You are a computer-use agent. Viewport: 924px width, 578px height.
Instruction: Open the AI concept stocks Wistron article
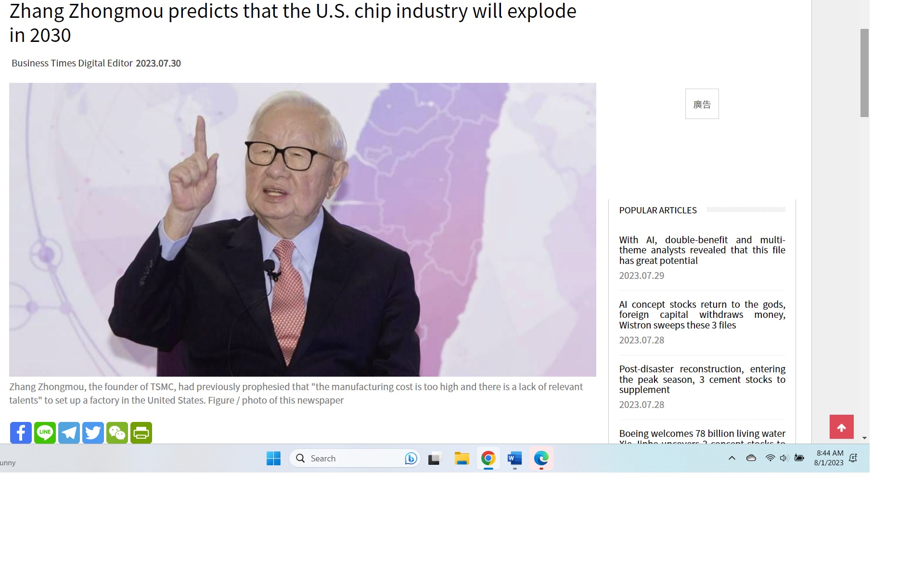click(702, 315)
